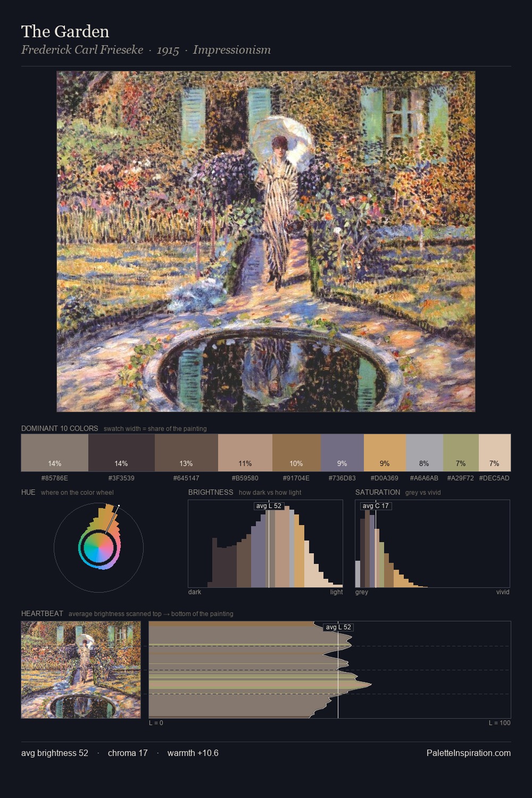Click the Impressionism style label

coord(232,50)
